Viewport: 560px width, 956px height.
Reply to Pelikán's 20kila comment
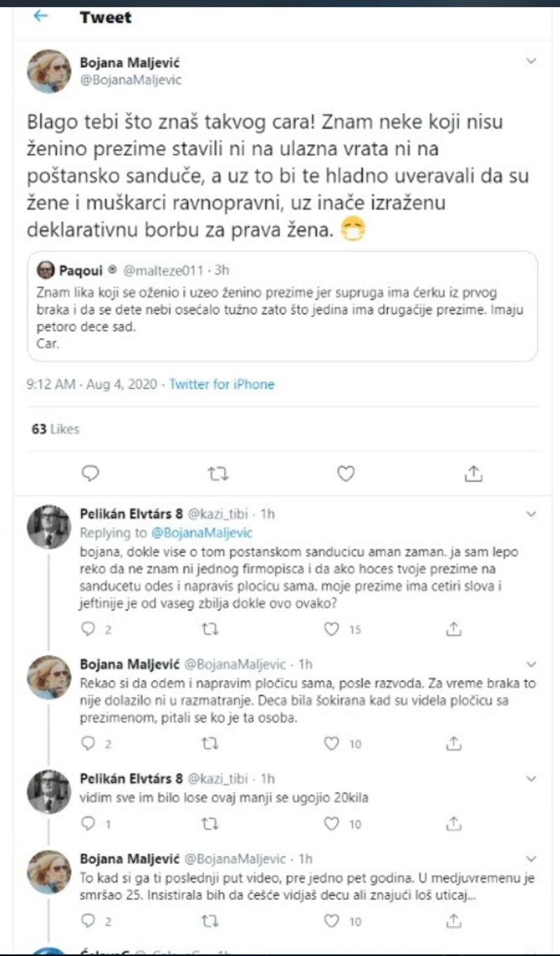(x=88, y=823)
